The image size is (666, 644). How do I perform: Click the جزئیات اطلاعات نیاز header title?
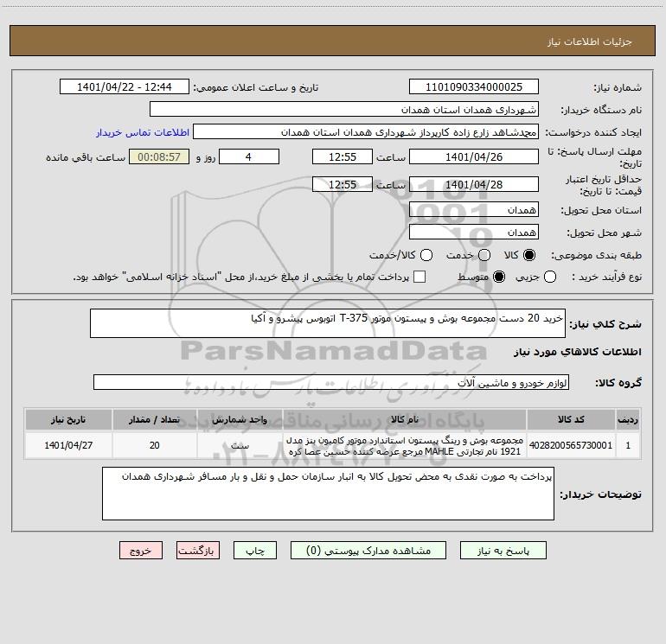coord(590,41)
